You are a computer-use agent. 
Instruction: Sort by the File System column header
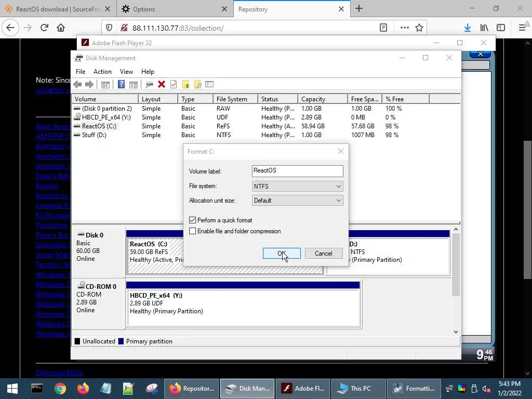coord(235,99)
